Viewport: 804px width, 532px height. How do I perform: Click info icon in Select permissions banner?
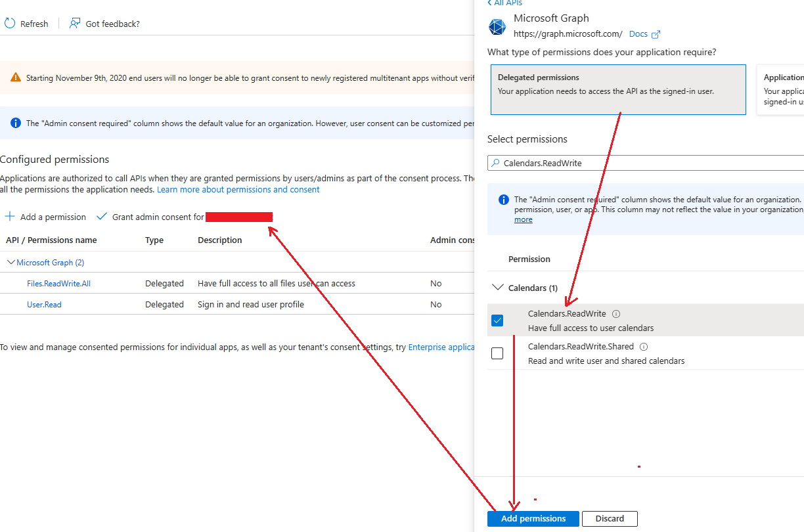point(504,200)
